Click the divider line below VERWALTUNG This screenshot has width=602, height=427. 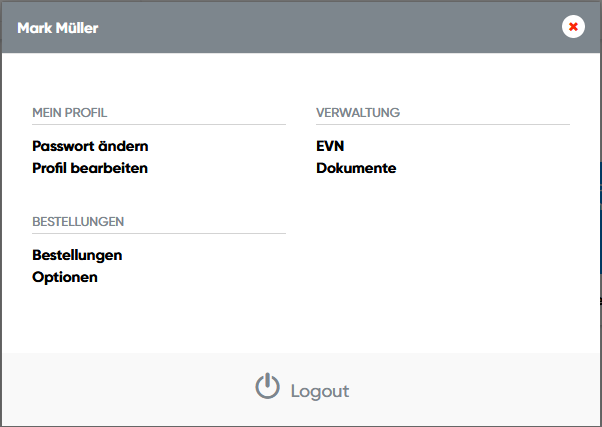click(442, 125)
